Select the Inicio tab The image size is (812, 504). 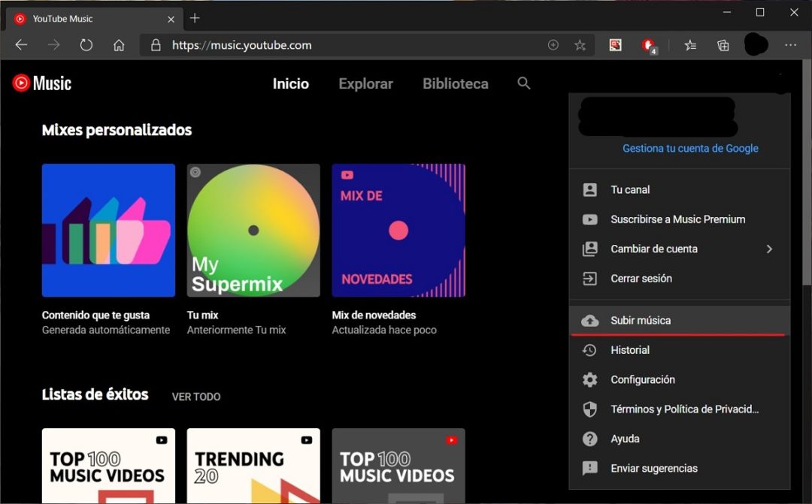(290, 84)
